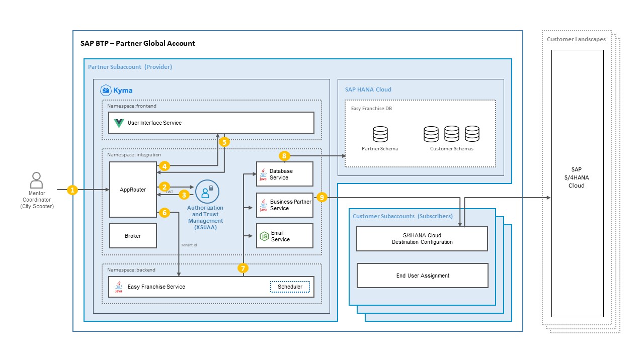Click the SAP HANA Cloud heading
The width and height of the screenshot is (644, 362).
[x=368, y=89]
